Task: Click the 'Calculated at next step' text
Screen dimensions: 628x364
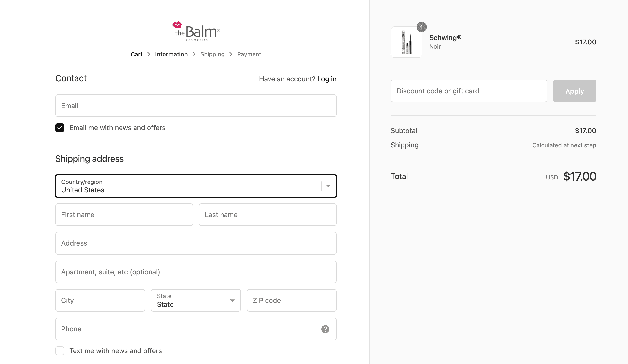Action: 564,145
